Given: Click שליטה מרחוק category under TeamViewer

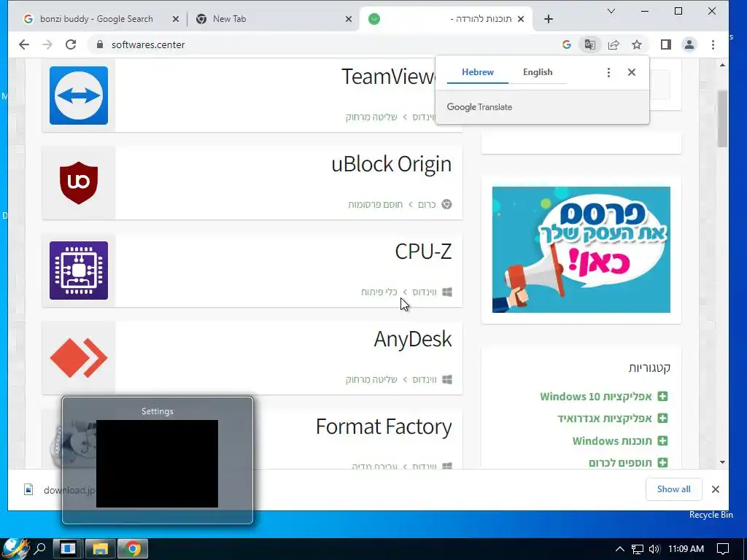Looking at the screenshot, I should coord(371,117).
